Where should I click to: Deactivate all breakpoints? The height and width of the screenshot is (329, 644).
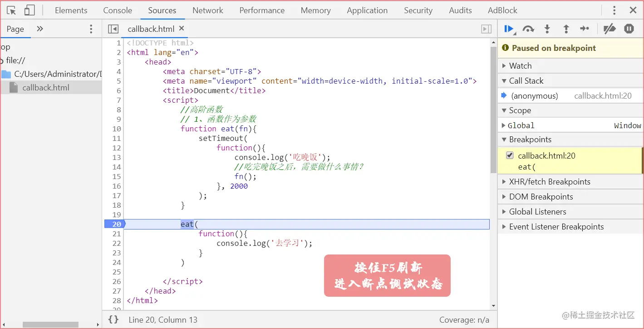pos(610,29)
